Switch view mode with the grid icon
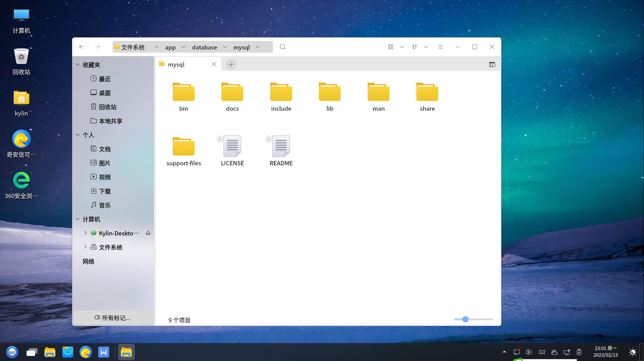The width and height of the screenshot is (644, 361). pos(391,47)
